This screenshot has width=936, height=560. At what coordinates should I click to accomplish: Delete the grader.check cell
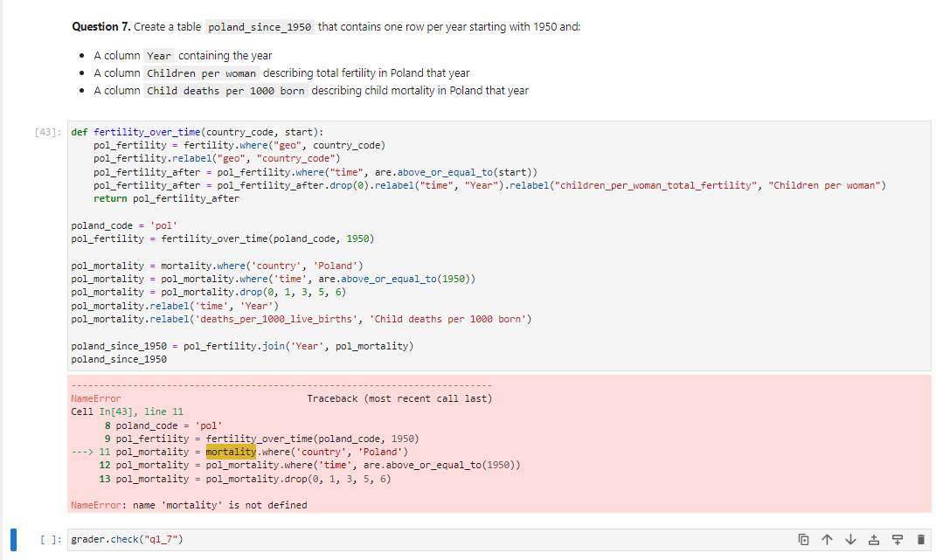click(920, 540)
